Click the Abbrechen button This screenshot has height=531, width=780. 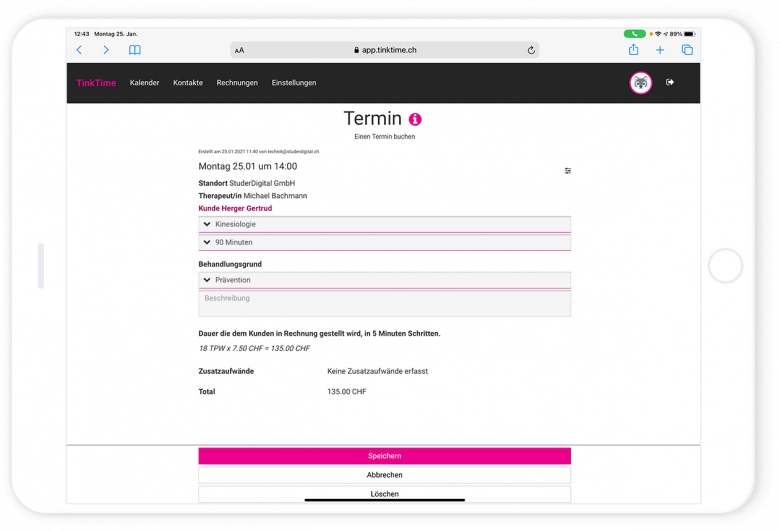(384, 475)
